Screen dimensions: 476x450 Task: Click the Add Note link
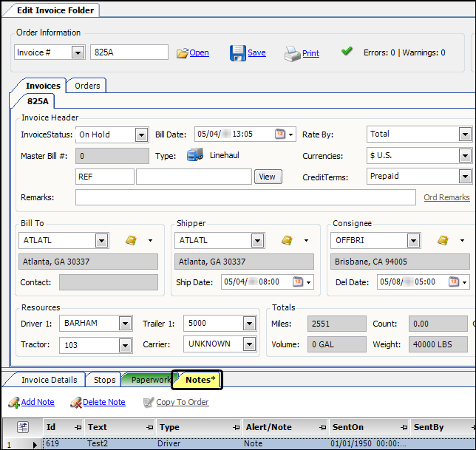coord(38,402)
